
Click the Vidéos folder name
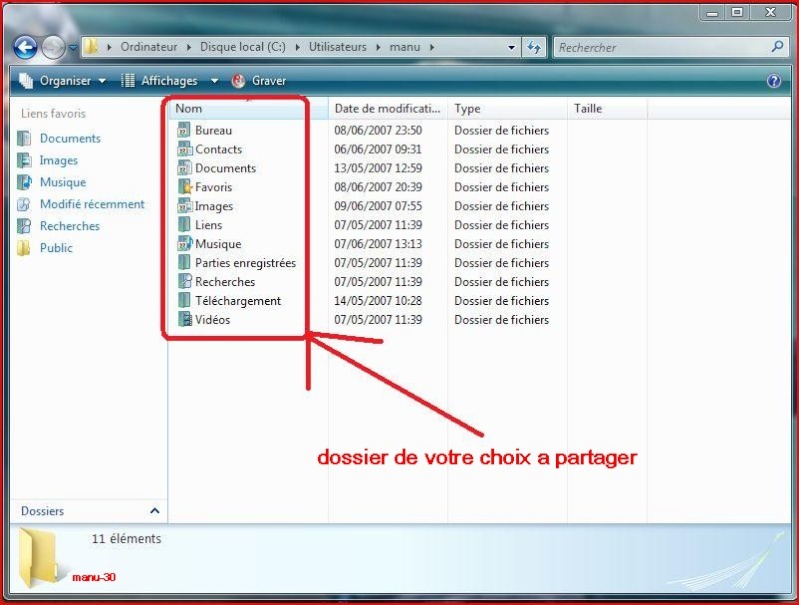coord(212,320)
